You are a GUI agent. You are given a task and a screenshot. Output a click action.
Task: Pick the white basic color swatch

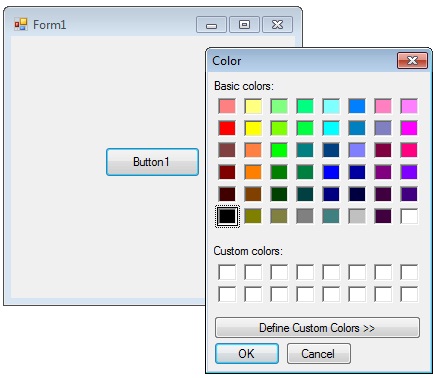click(x=409, y=216)
